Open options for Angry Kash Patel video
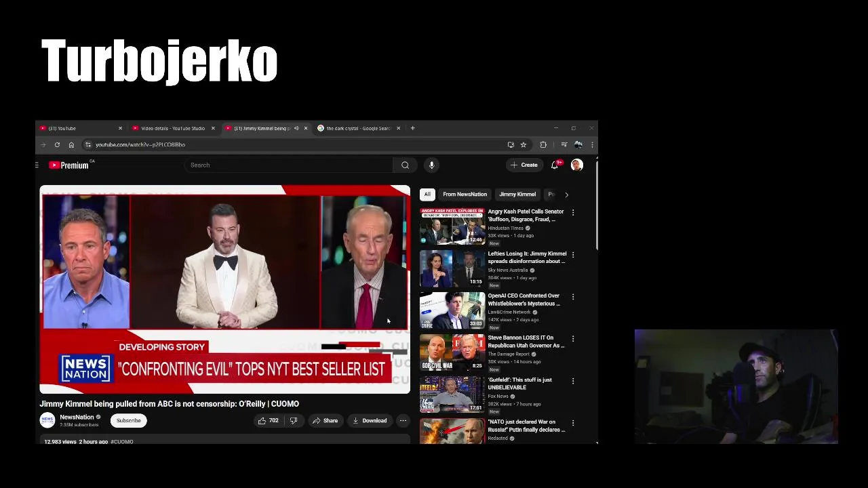The width and height of the screenshot is (868, 488). pos(573,212)
